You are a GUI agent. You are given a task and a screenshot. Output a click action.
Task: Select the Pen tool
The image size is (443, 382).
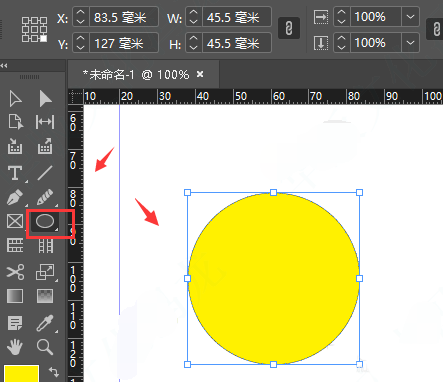pyautogui.click(x=15, y=197)
